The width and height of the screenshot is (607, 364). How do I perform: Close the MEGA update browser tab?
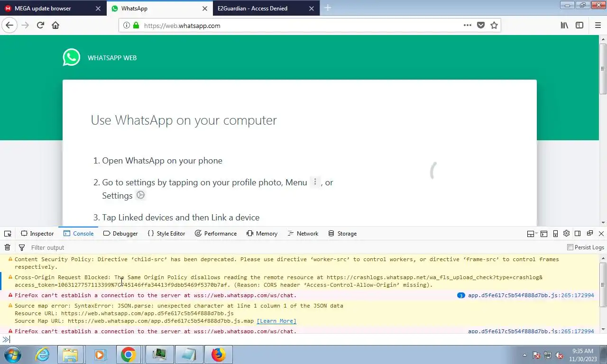[98, 9]
